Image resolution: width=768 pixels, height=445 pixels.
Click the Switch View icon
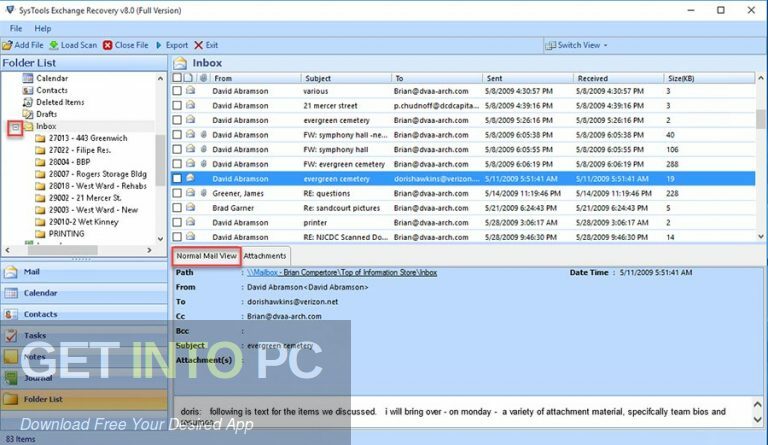(551, 45)
